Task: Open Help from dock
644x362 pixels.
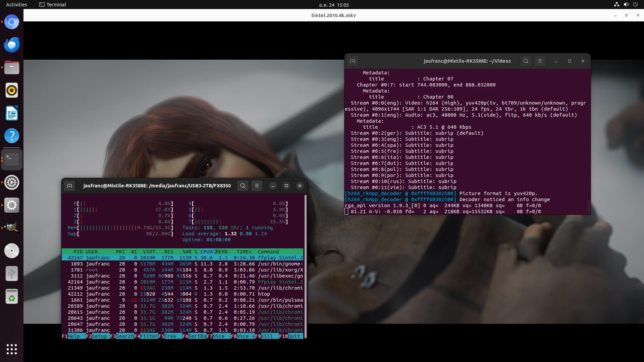Action: coord(12,136)
